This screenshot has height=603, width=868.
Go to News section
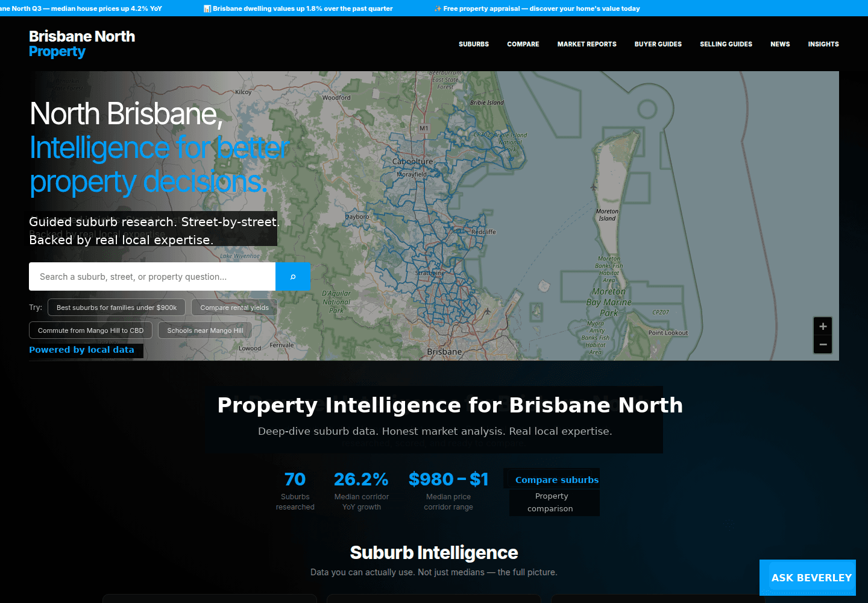click(780, 44)
